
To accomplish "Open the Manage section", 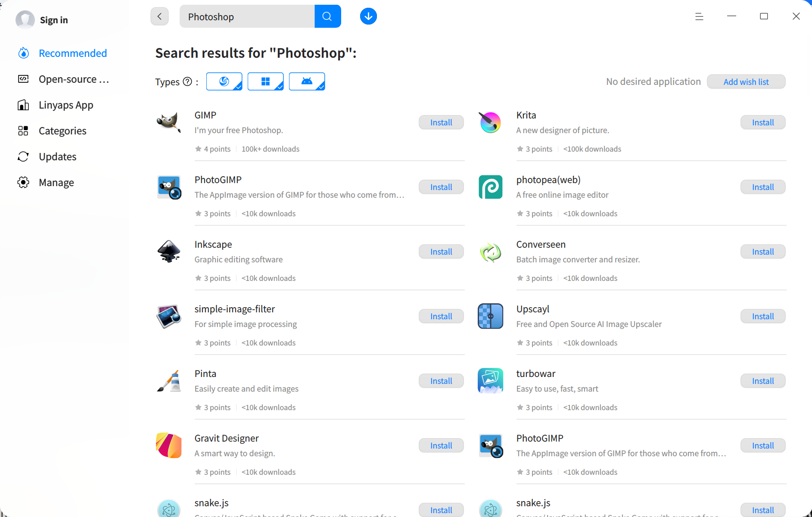I will coord(65,182).
